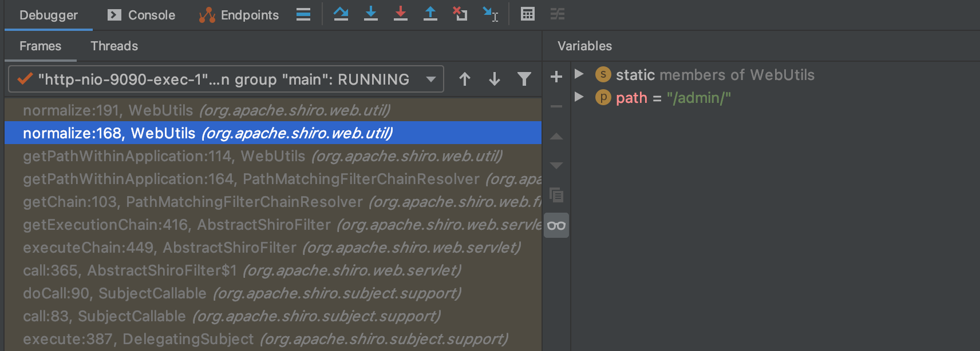Click the Trace Current Stream Chain icon

[558, 14]
